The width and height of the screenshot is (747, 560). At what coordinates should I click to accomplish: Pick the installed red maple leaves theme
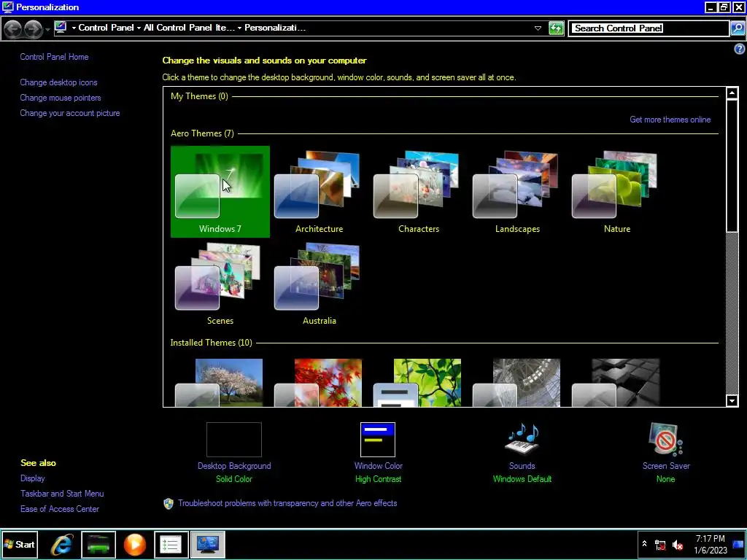point(319,383)
